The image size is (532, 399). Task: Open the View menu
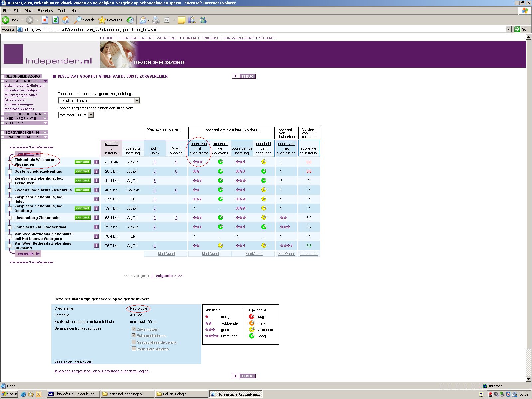[29, 11]
